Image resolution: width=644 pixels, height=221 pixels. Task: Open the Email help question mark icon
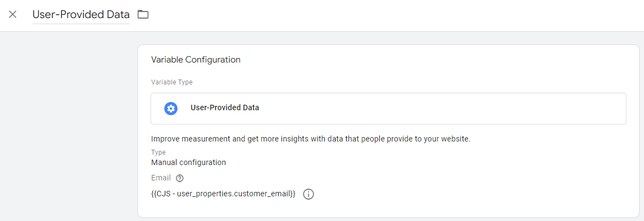pos(180,178)
